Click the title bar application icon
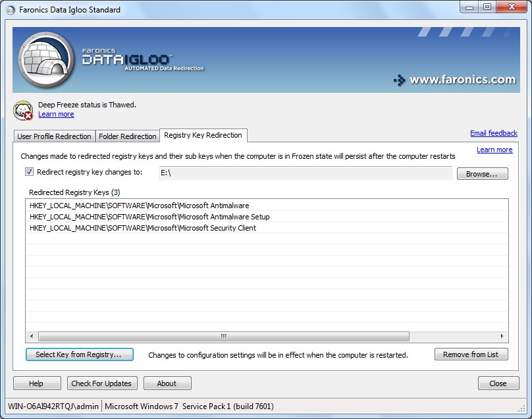 [11, 10]
